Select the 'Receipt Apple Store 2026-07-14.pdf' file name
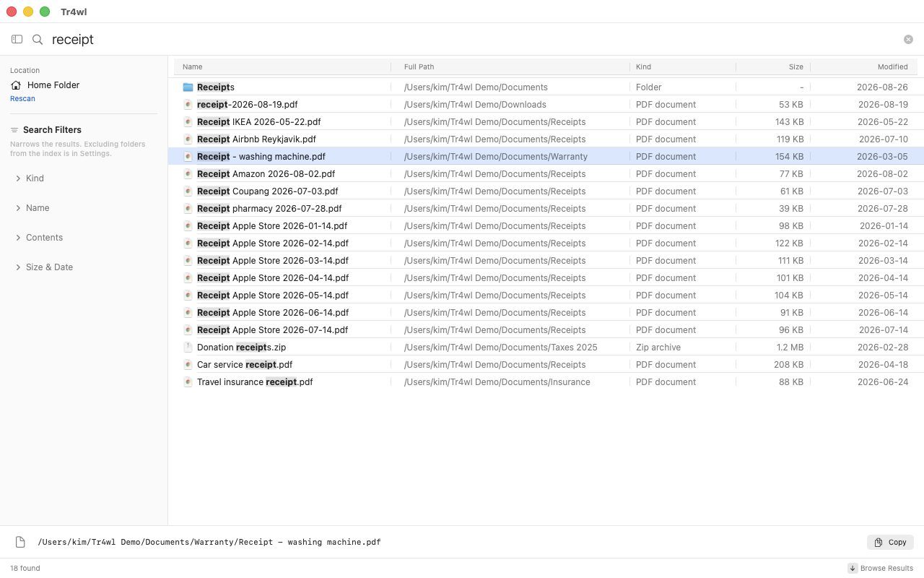 click(273, 330)
